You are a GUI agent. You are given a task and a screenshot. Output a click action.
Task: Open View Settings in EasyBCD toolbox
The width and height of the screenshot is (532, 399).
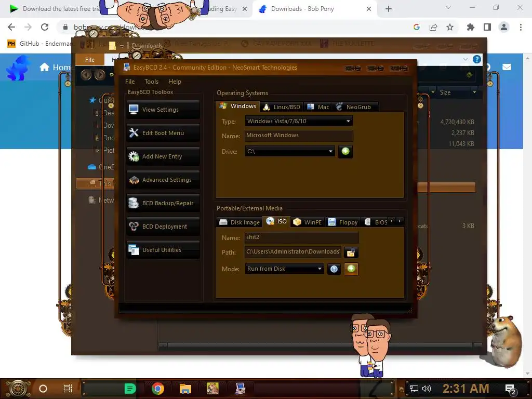[163, 110]
